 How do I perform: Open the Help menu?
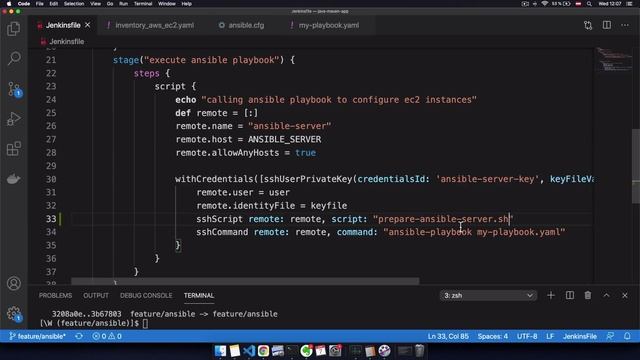(187, 4)
